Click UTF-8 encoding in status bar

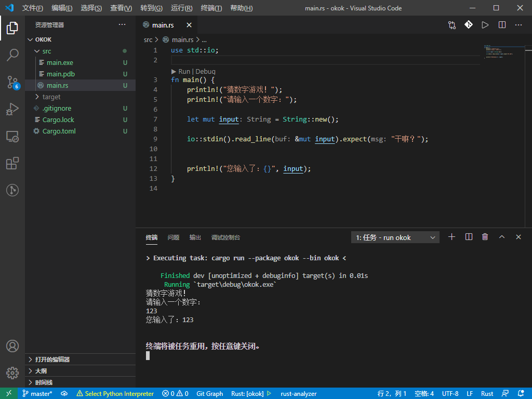click(450, 394)
